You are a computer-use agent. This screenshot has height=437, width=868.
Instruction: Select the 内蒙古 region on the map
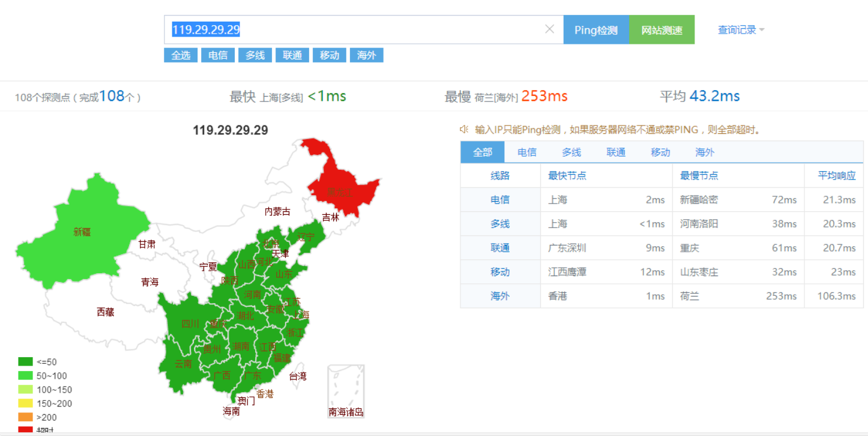click(x=277, y=211)
